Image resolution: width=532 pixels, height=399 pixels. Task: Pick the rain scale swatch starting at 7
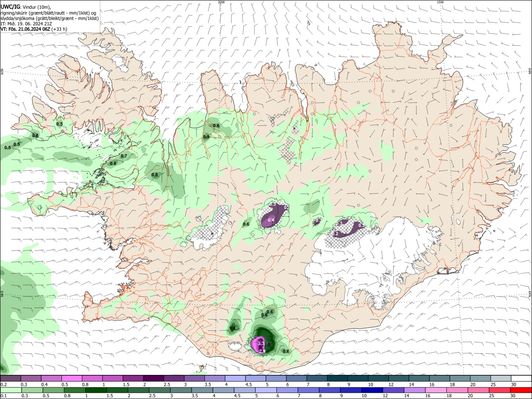point(308,390)
